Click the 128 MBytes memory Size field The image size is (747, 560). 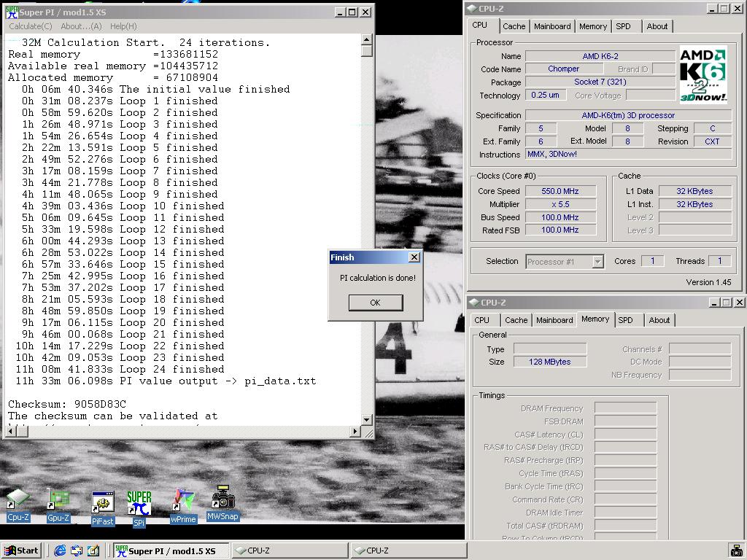(x=550, y=362)
